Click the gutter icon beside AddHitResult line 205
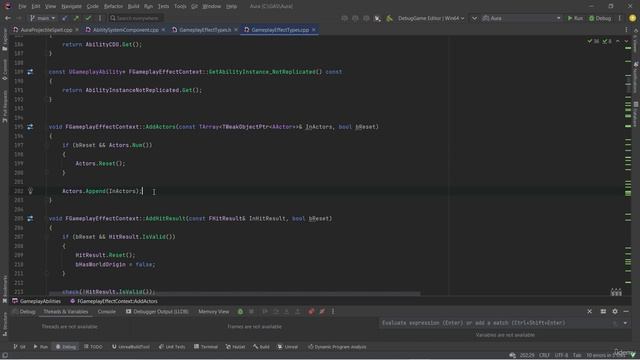This screenshot has width=640, height=360. pyautogui.click(x=30, y=218)
